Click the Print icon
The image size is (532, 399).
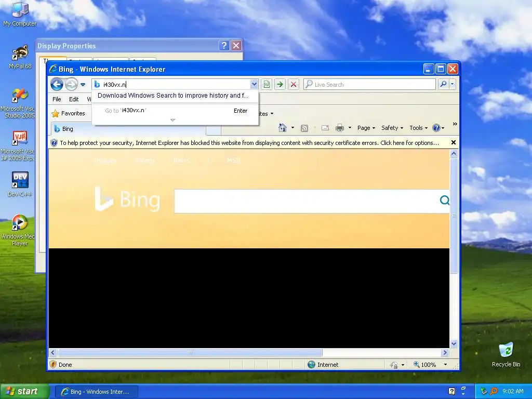(340, 128)
